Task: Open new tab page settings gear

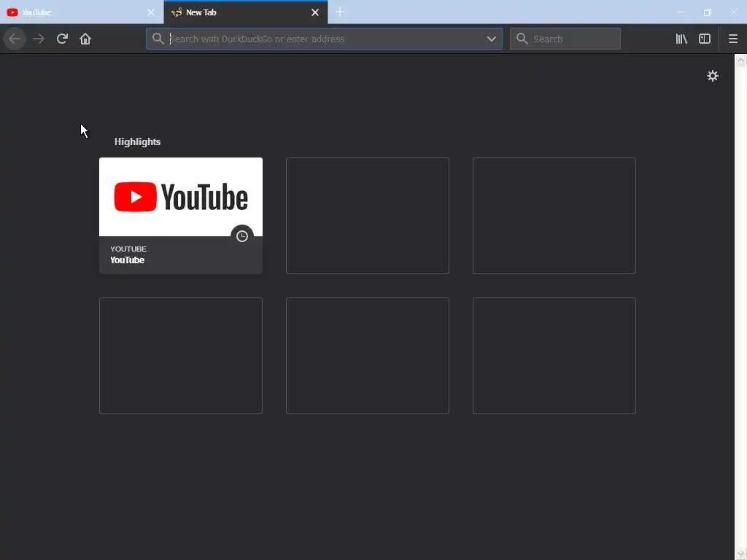Action: (712, 76)
